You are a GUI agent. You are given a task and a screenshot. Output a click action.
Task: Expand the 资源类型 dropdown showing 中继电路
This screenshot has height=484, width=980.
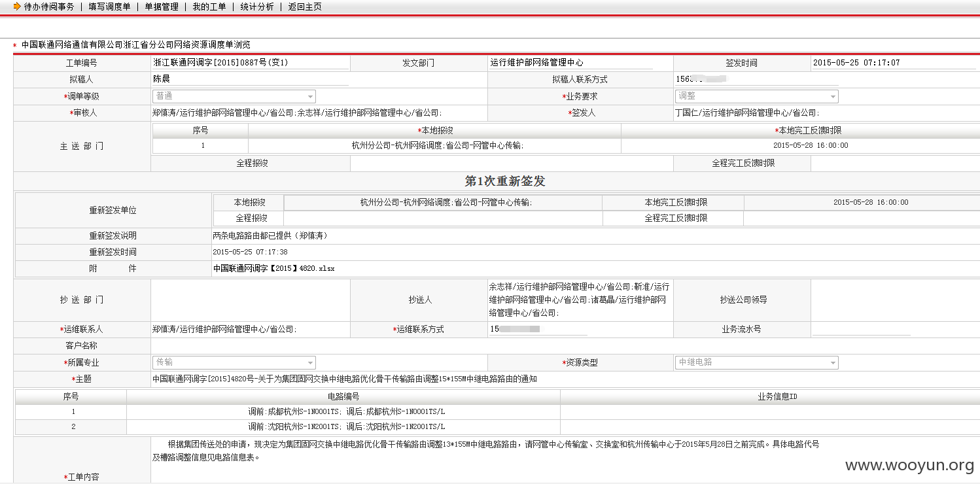point(757,362)
